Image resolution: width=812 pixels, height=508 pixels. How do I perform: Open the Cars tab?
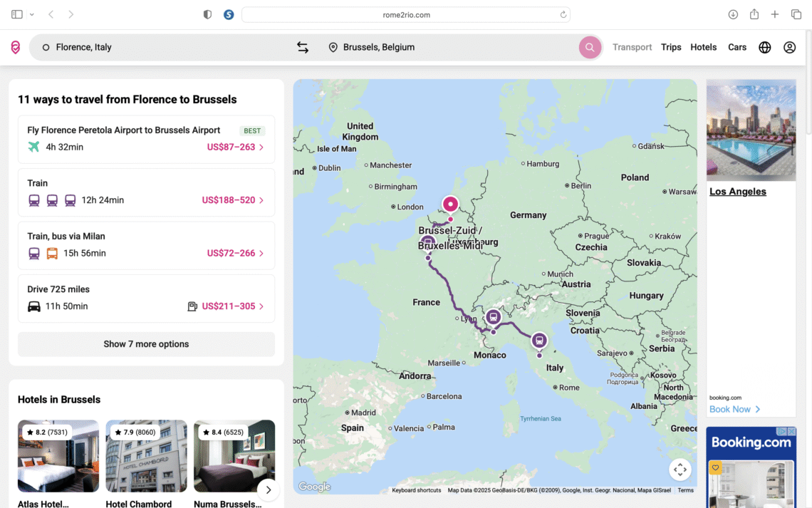737,47
